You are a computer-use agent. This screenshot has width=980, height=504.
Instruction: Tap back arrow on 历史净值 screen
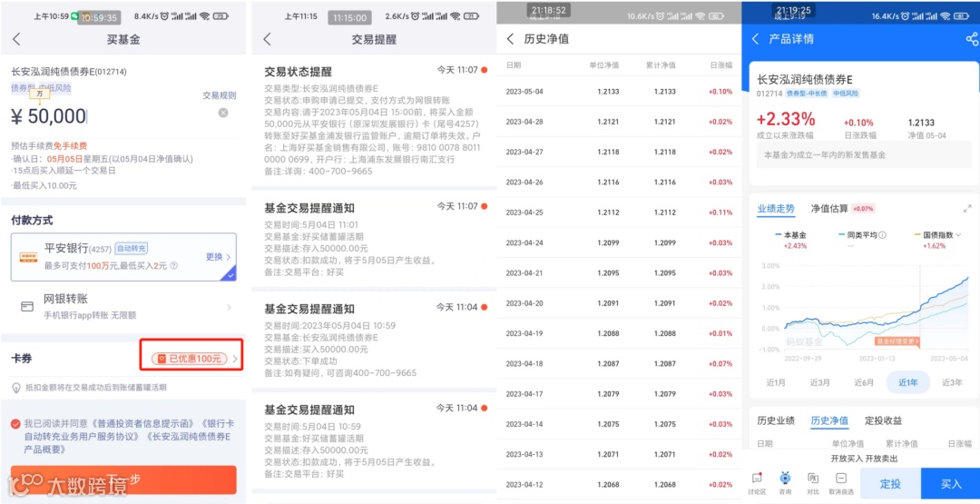[x=510, y=39]
